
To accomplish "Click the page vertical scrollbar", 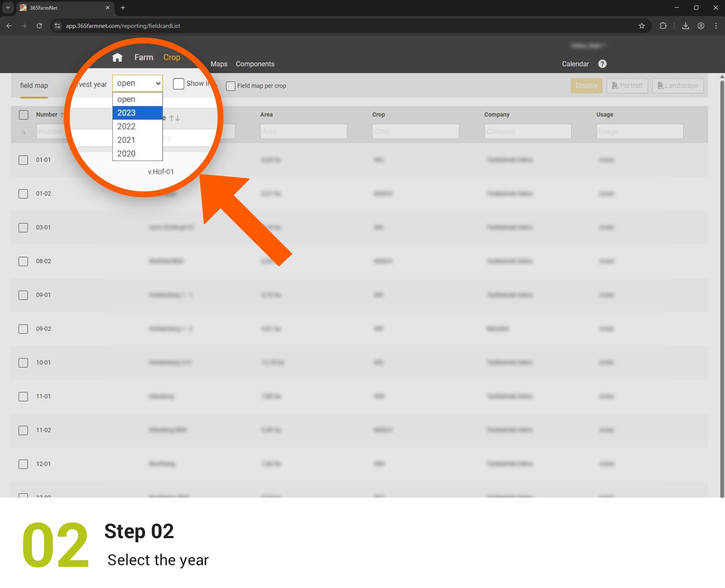I will [722, 253].
